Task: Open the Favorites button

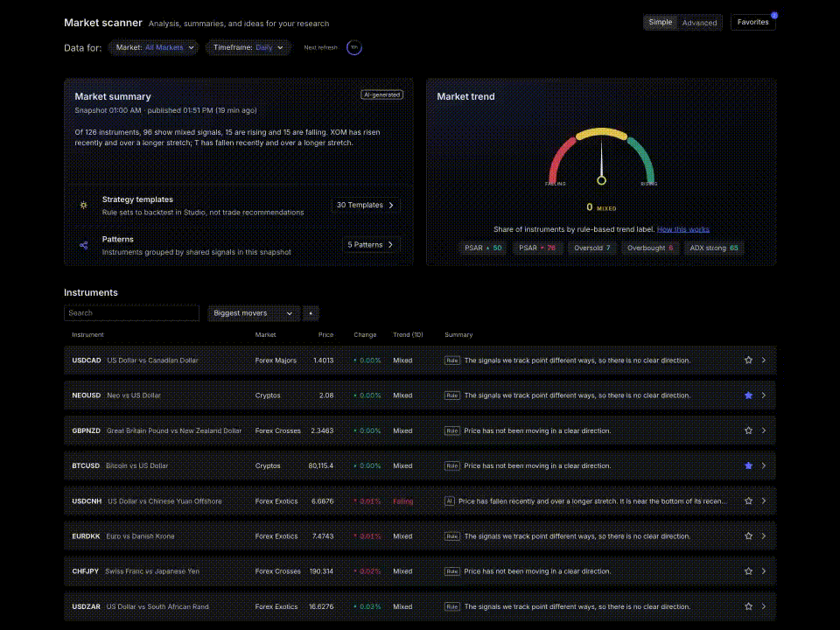Action: (x=752, y=22)
